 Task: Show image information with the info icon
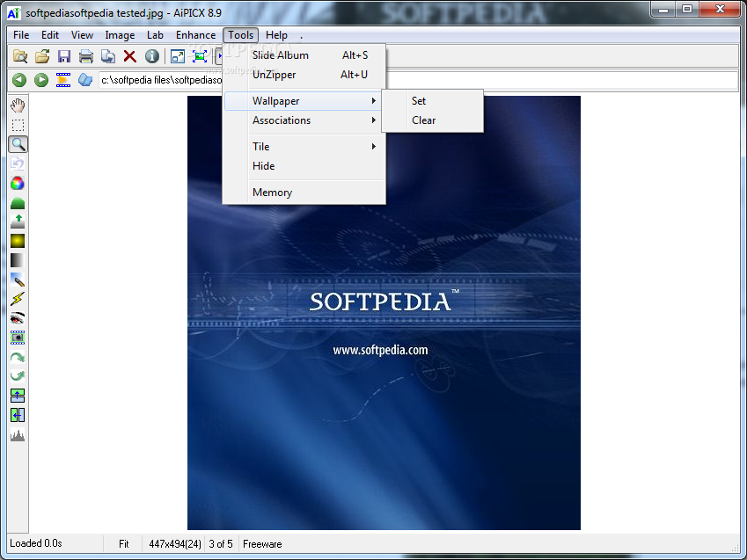click(x=152, y=56)
